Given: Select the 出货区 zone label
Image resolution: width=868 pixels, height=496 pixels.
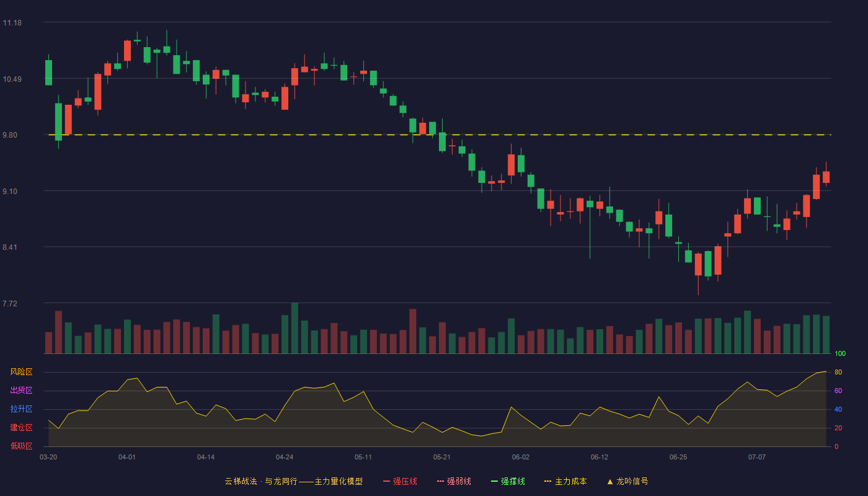Looking at the screenshot, I should (x=21, y=391).
